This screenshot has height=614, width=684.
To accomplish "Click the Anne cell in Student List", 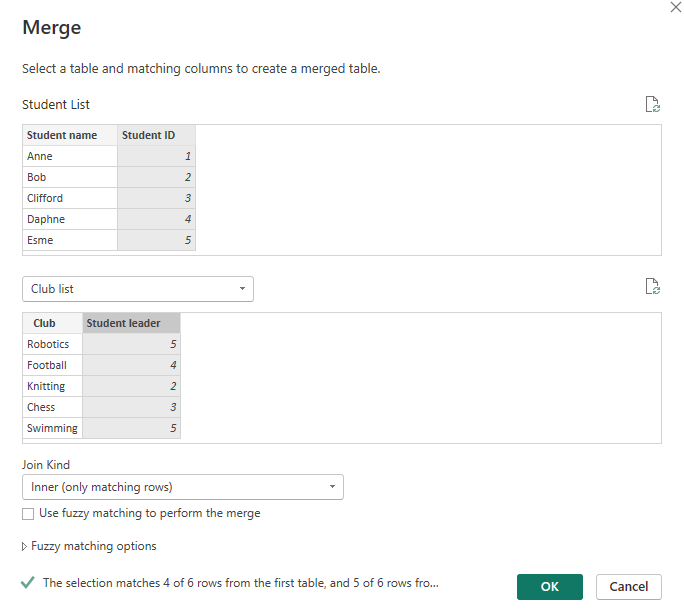I will (x=69, y=156).
